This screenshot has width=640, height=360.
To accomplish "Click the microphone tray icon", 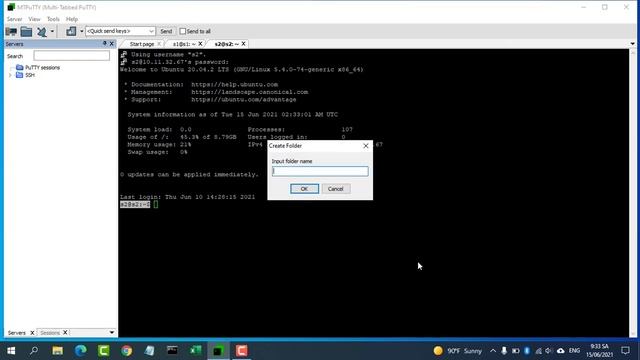I will pos(504,351).
